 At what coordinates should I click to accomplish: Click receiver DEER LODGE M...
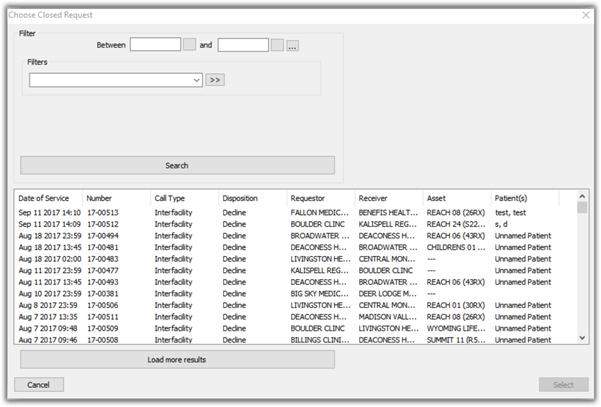click(388, 294)
